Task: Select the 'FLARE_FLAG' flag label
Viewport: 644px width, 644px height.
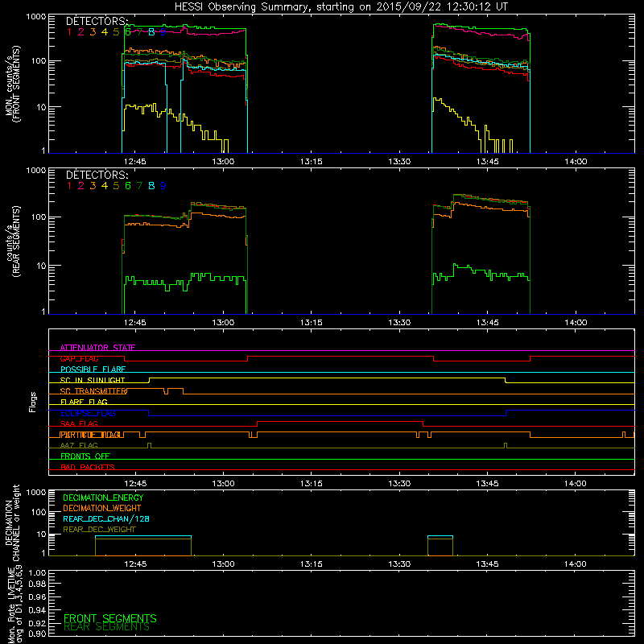Action: pyautogui.click(x=84, y=402)
